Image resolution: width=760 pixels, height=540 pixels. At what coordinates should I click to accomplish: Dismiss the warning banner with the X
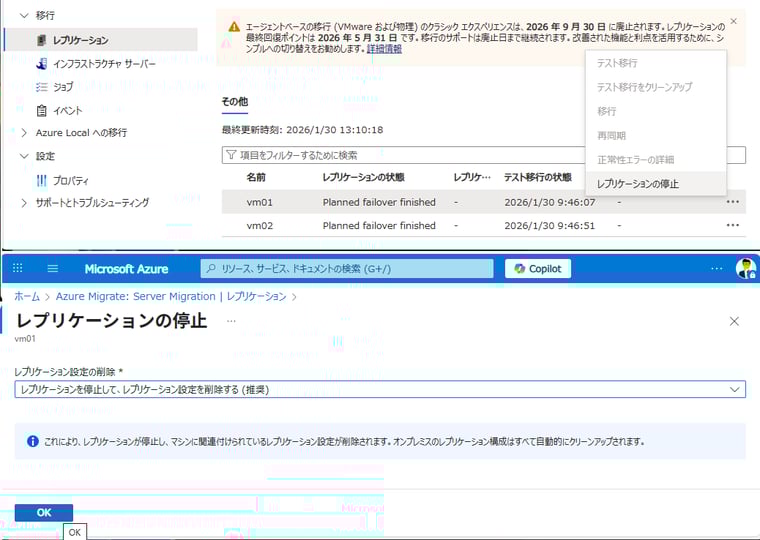click(733, 21)
